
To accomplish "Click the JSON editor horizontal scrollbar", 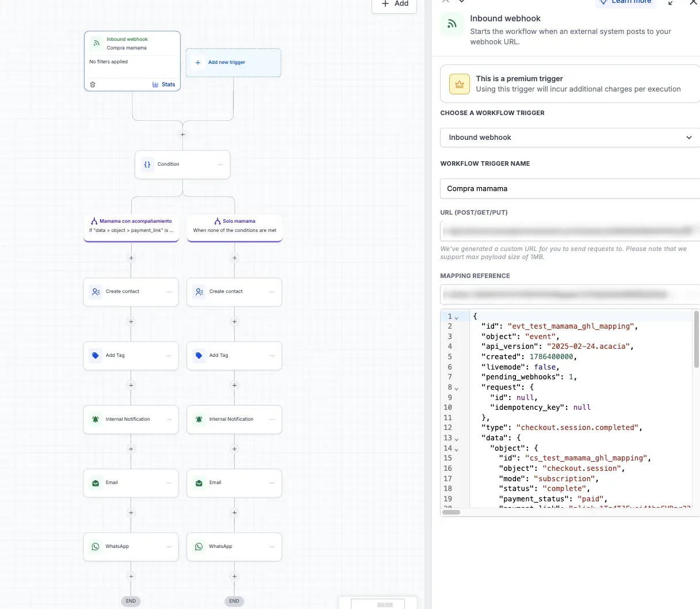I will click(451, 512).
